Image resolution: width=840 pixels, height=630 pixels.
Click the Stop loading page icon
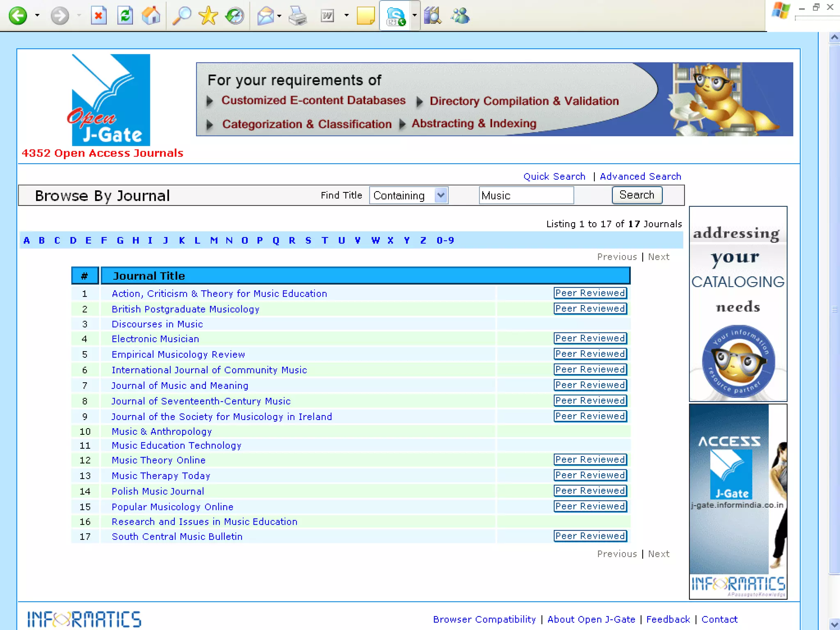click(x=98, y=16)
